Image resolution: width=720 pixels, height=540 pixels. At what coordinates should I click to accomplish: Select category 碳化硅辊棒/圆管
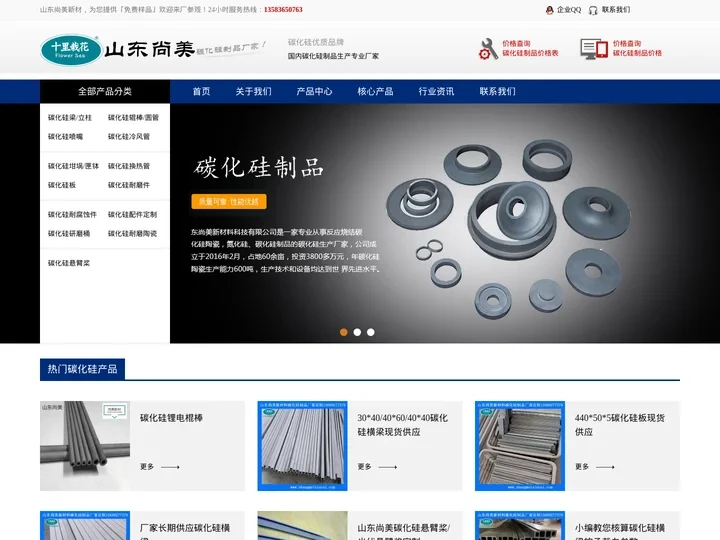[x=133, y=118]
